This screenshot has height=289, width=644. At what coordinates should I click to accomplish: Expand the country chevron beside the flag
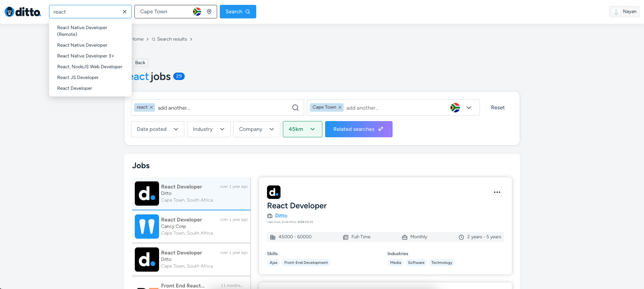coord(469,107)
